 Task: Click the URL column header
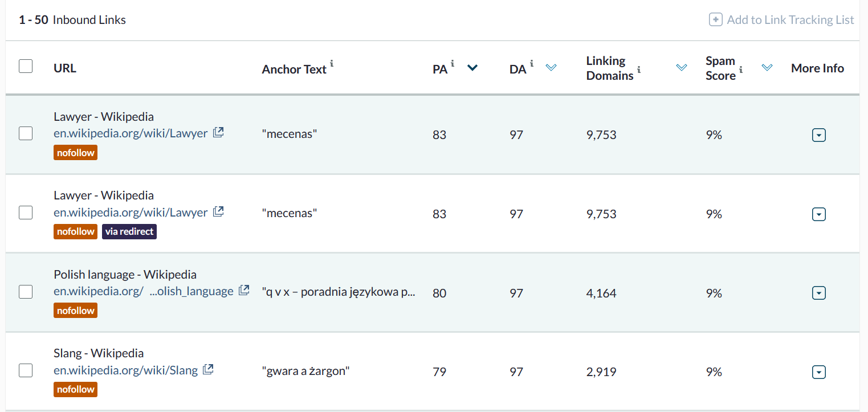click(65, 68)
